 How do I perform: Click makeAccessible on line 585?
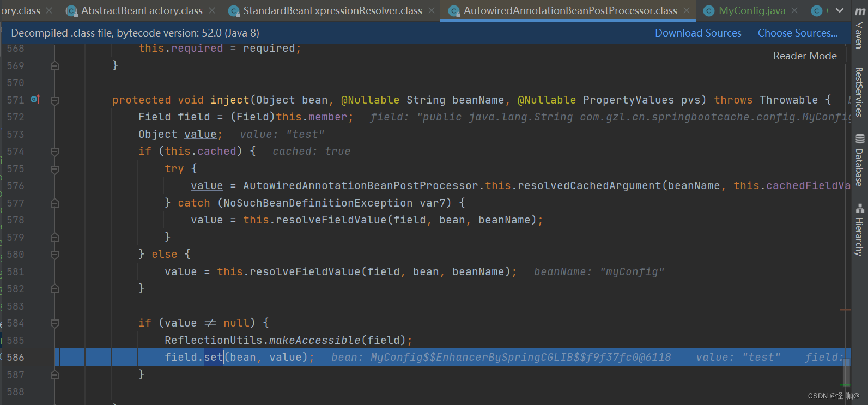click(314, 340)
